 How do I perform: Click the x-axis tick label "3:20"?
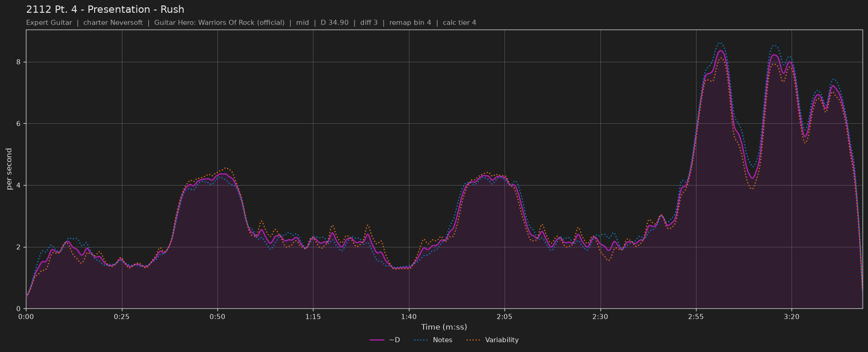click(x=792, y=317)
